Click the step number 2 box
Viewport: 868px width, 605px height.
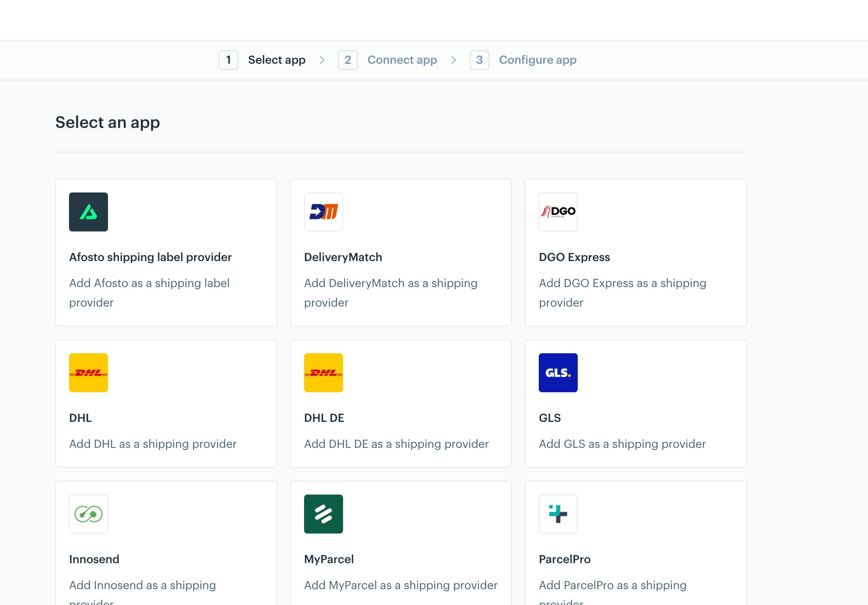click(x=348, y=60)
